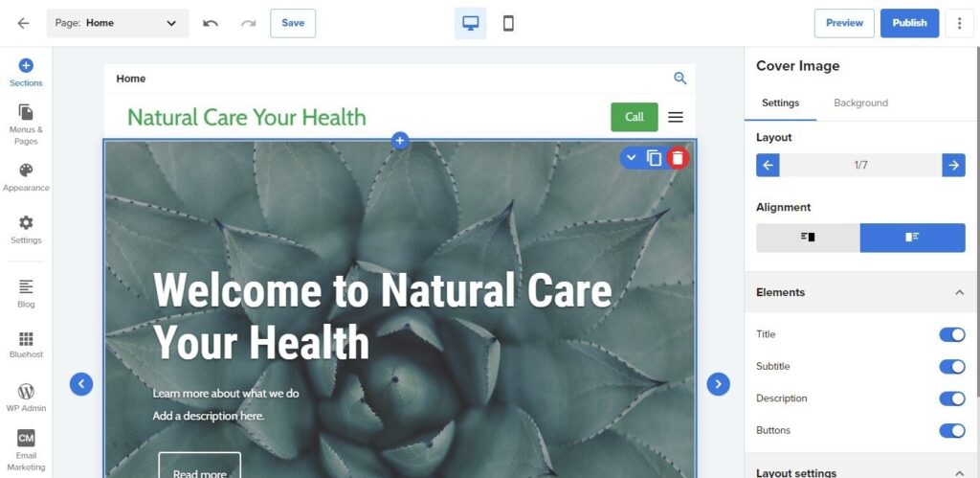Open the Appearance palette settings

26,177
